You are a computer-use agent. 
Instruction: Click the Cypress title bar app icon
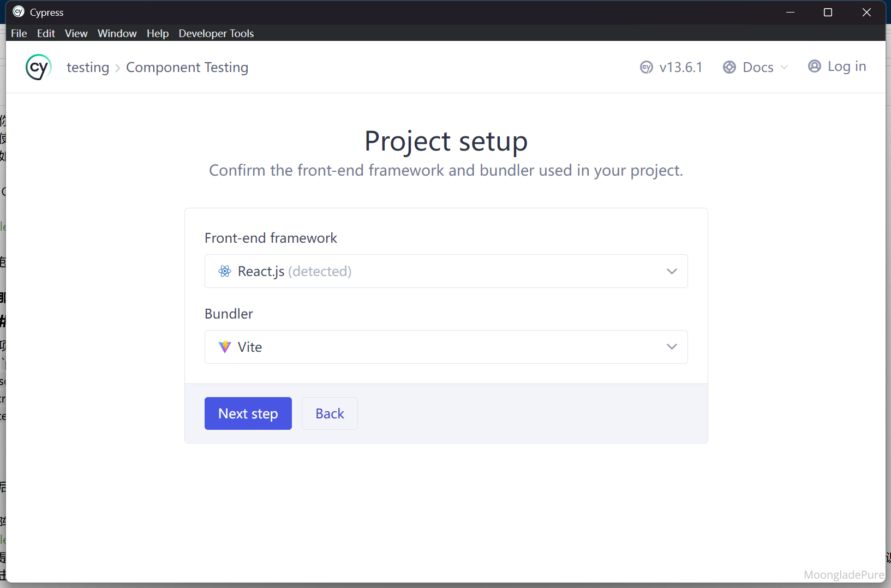coord(19,12)
